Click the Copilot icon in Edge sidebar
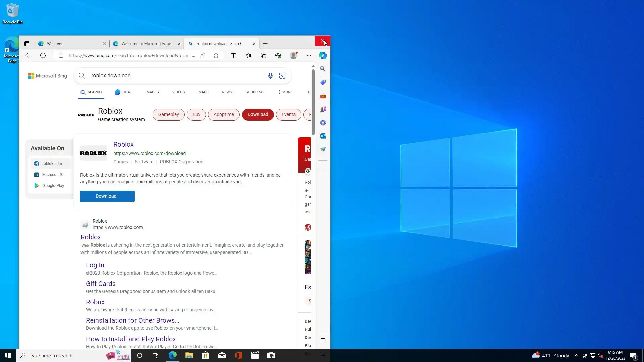 (323, 55)
